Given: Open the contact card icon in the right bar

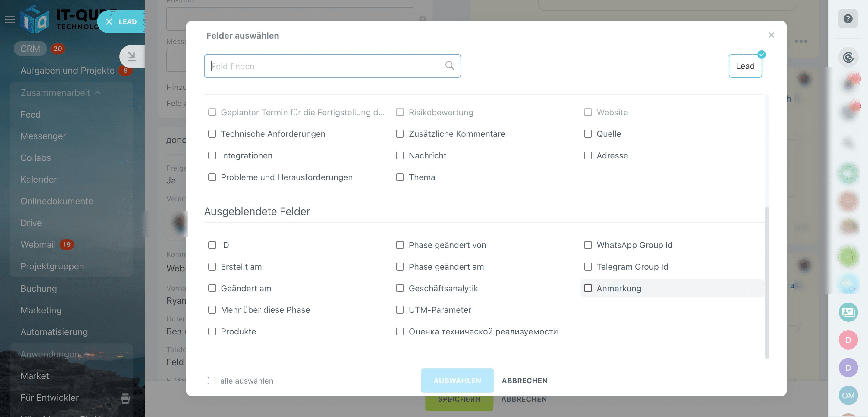Looking at the screenshot, I should pyautogui.click(x=848, y=312).
